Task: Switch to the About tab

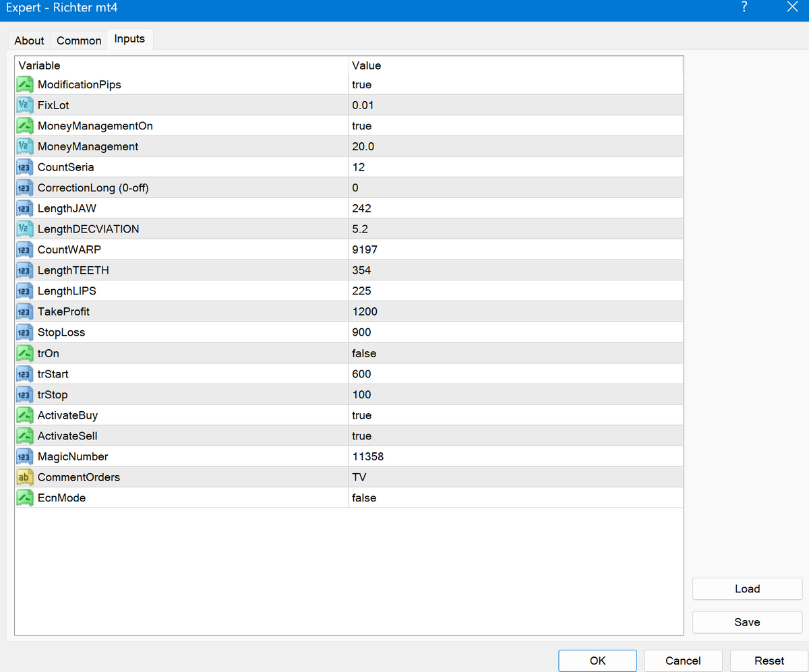Action: click(x=29, y=40)
